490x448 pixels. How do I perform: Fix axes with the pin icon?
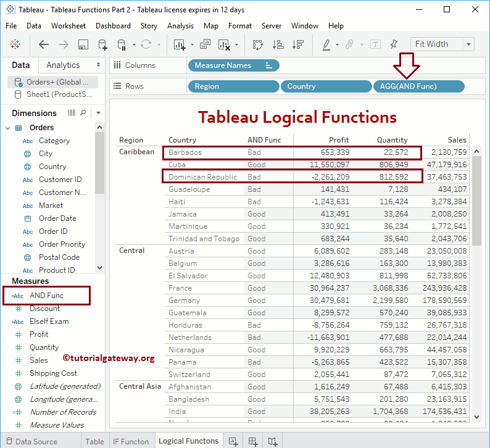pyautogui.click(x=394, y=44)
